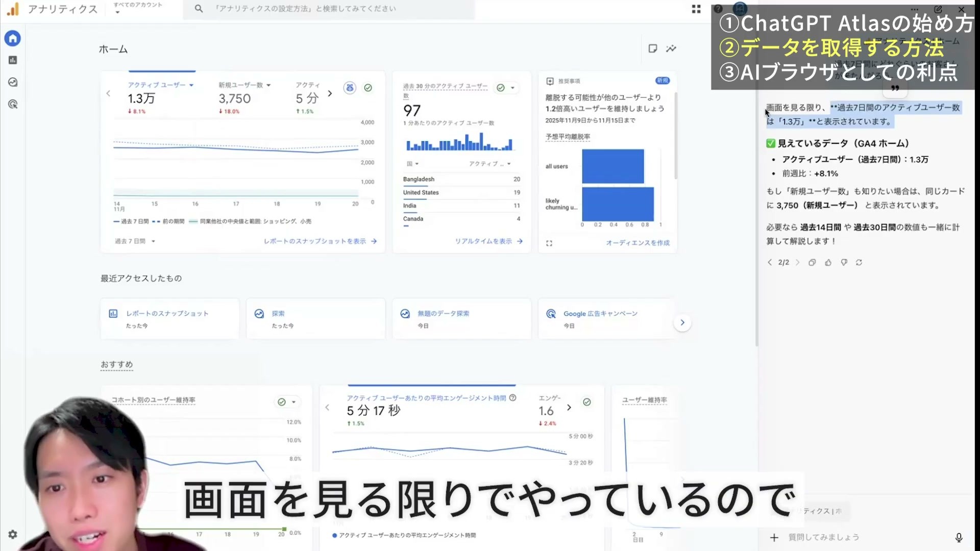Click the Analytics search field
The image size is (980, 551).
pos(329,9)
